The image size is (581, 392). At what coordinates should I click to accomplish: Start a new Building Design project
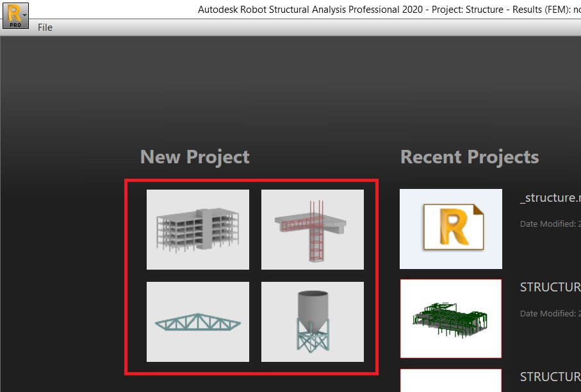[198, 229]
